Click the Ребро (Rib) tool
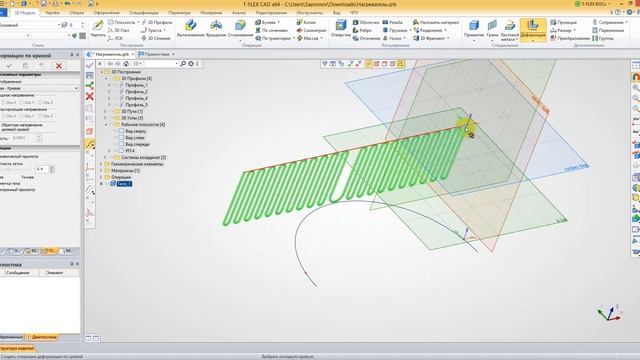Image resolution: width=640 pixels, height=360 pixels. click(362, 30)
